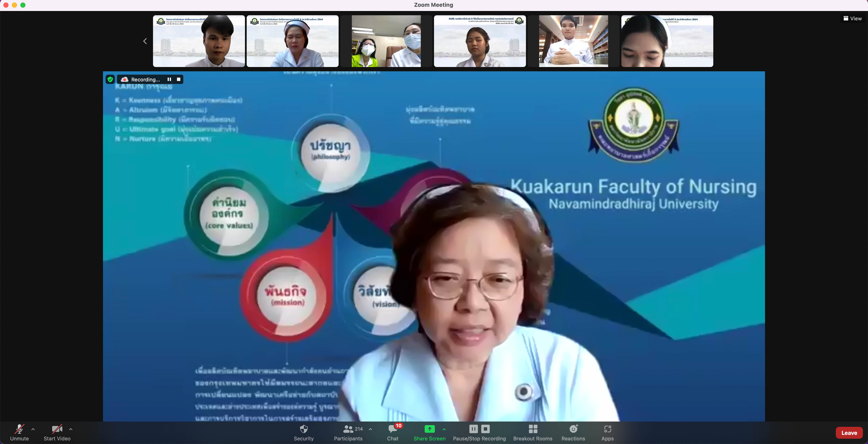This screenshot has height=444, width=868.
Task: Open the Apps panel
Action: [608, 433]
